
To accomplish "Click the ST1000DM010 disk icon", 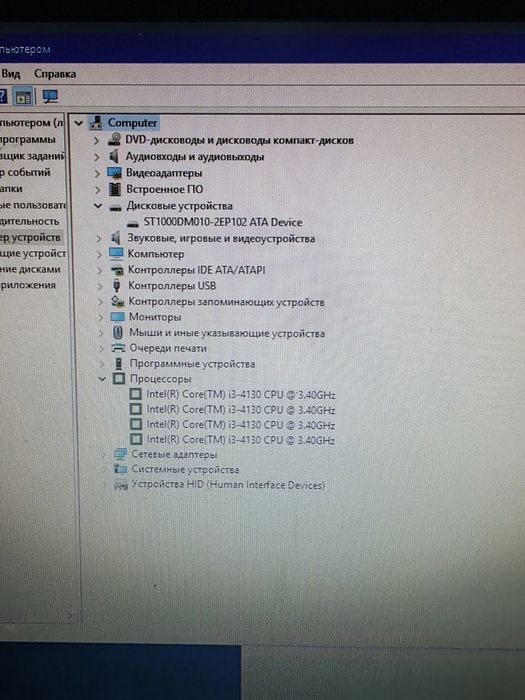I will point(133,223).
